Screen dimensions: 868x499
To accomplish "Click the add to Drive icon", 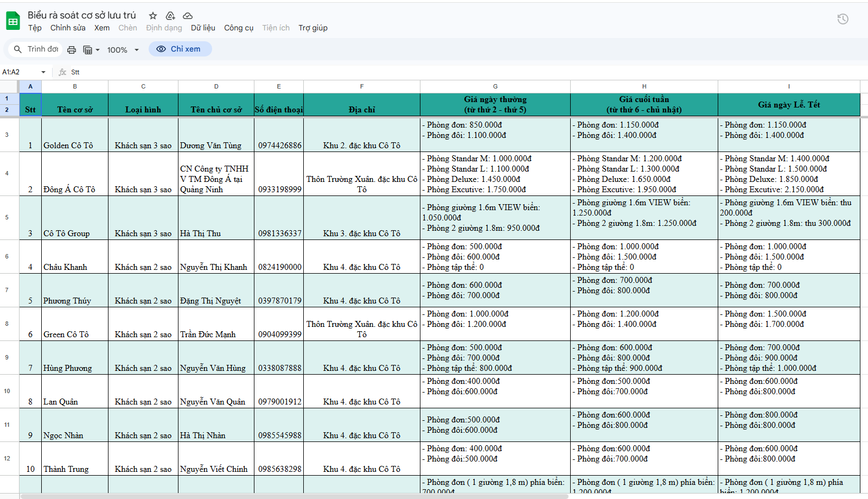I will [x=170, y=16].
